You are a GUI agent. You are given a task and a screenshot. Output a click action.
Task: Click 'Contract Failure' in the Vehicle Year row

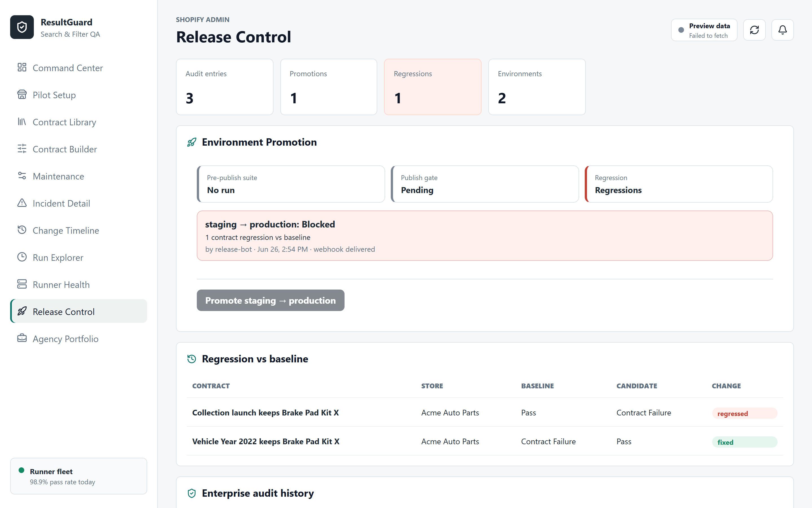coord(548,441)
